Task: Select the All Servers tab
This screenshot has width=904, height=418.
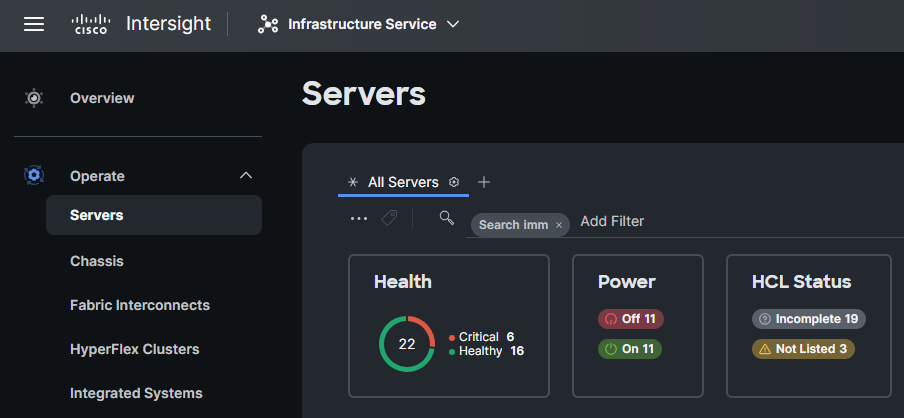Action: click(x=403, y=183)
